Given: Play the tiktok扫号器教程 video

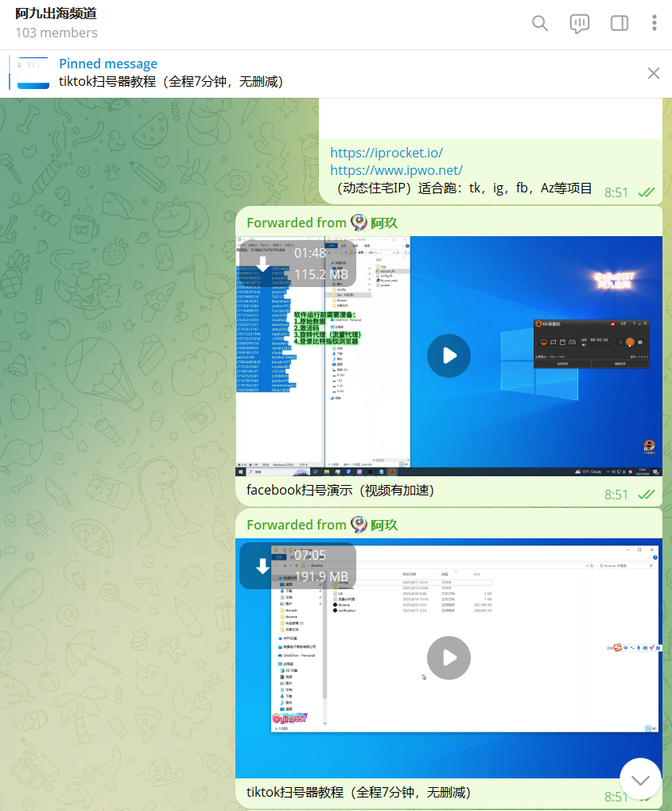Looking at the screenshot, I should (449, 658).
